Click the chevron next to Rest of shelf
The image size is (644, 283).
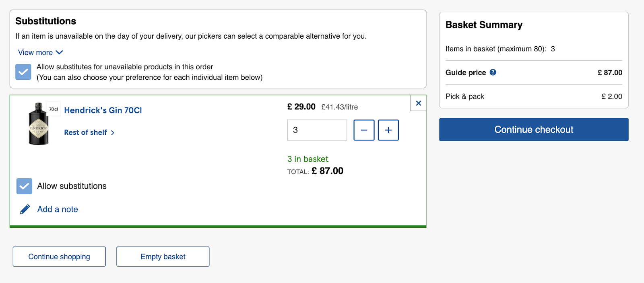click(x=113, y=132)
